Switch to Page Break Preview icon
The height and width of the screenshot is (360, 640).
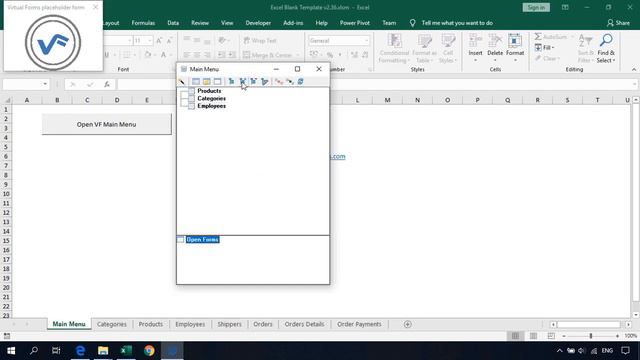(x=551, y=336)
